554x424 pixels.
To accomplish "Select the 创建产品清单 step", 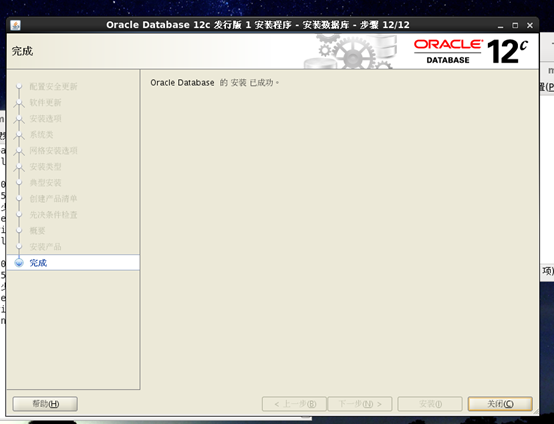I will click(x=53, y=199).
